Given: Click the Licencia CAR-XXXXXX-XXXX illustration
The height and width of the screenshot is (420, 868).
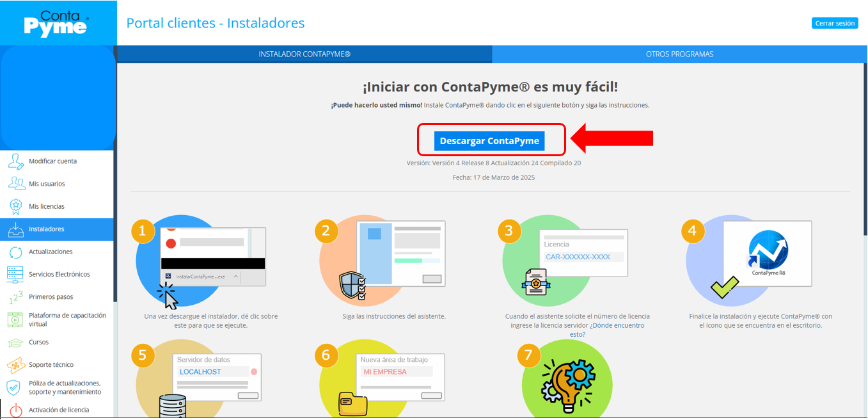Looking at the screenshot, I should [583, 254].
